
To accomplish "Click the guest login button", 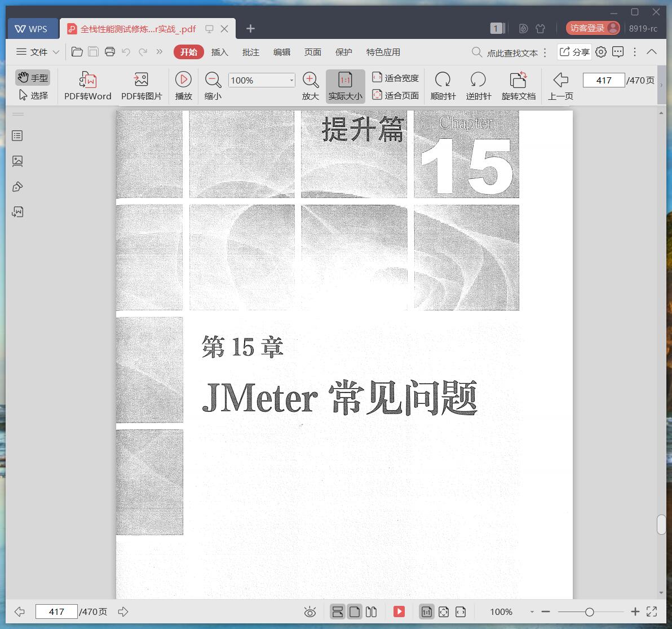I will pos(593,28).
